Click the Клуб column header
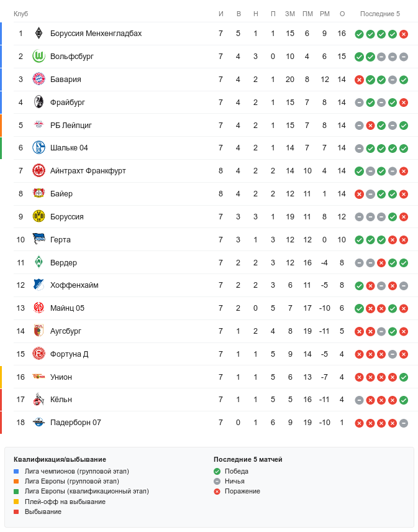Viewport: 418px width, 532px height. coord(20,14)
